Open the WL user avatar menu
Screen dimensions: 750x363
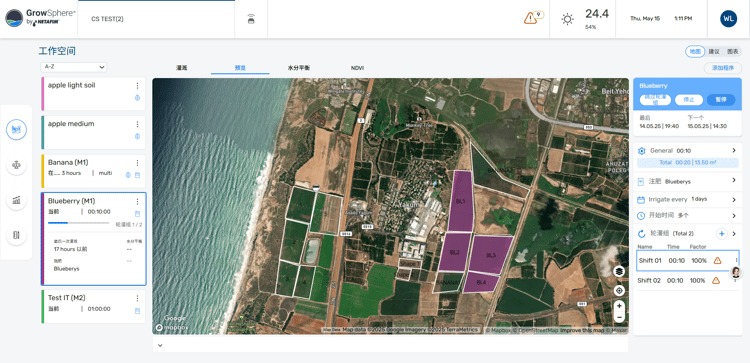point(728,19)
